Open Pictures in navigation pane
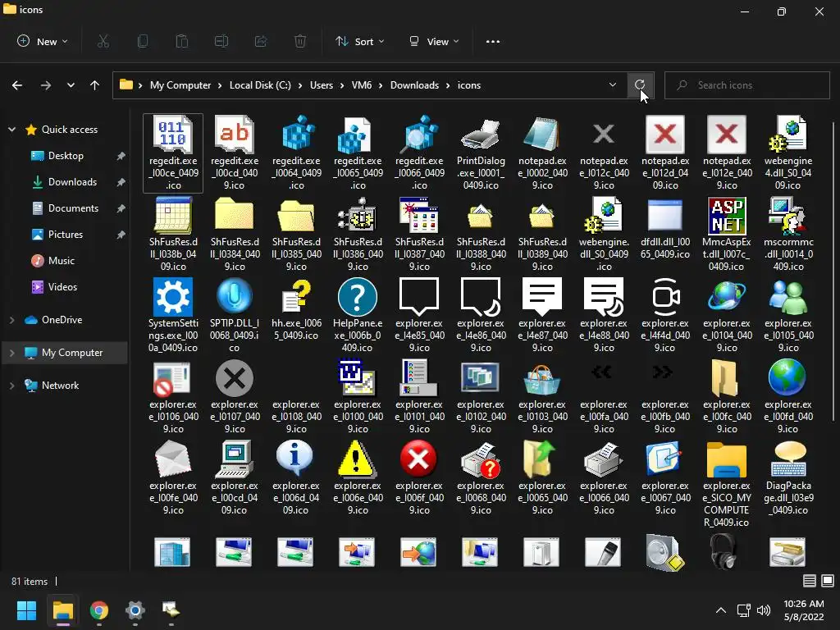 pyautogui.click(x=66, y=234)
